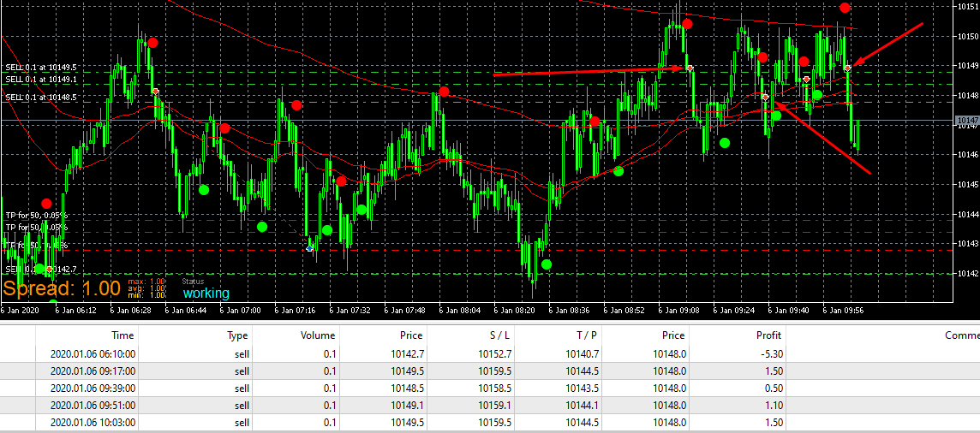This screenshot has width=980, height=433.
Task: Click the profit value 1.10
Action: coord(774,406)
